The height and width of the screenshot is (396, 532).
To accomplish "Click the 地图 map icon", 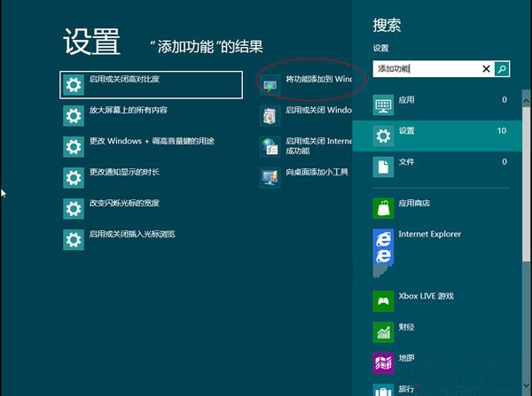I will tap(383, 363).
